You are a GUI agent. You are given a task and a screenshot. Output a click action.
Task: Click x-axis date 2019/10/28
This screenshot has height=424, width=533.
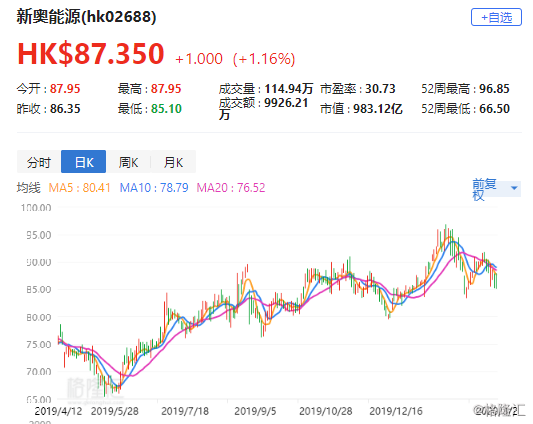(x=326, y=411)
